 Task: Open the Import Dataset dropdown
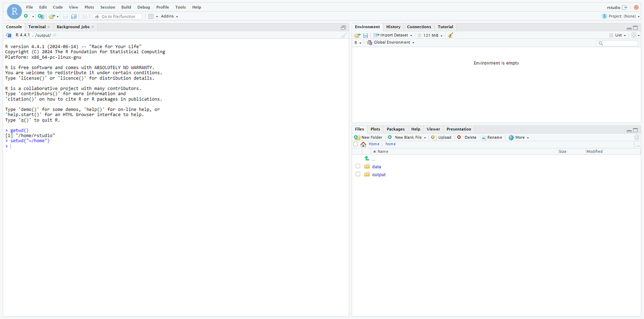393,35
